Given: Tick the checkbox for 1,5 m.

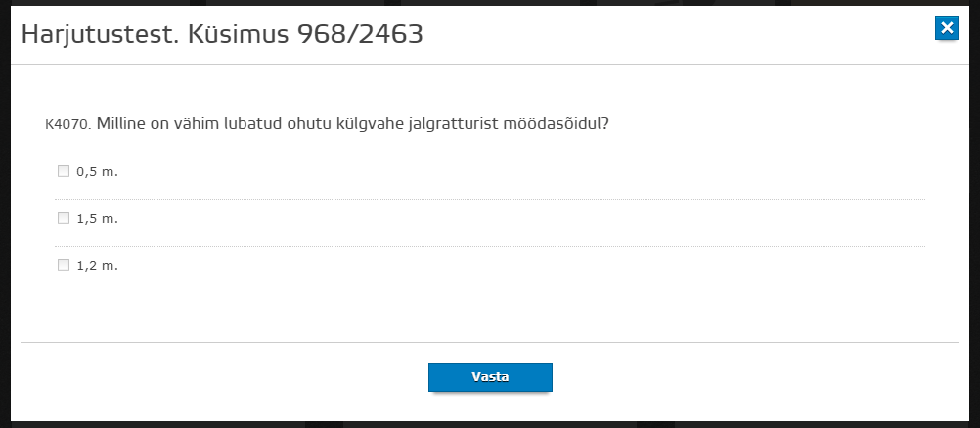Looking at the screenshot, I should click(64, 218).
